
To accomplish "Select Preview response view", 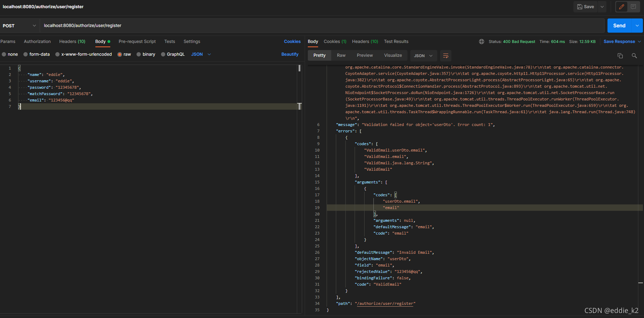I will (x=365, y=55).
